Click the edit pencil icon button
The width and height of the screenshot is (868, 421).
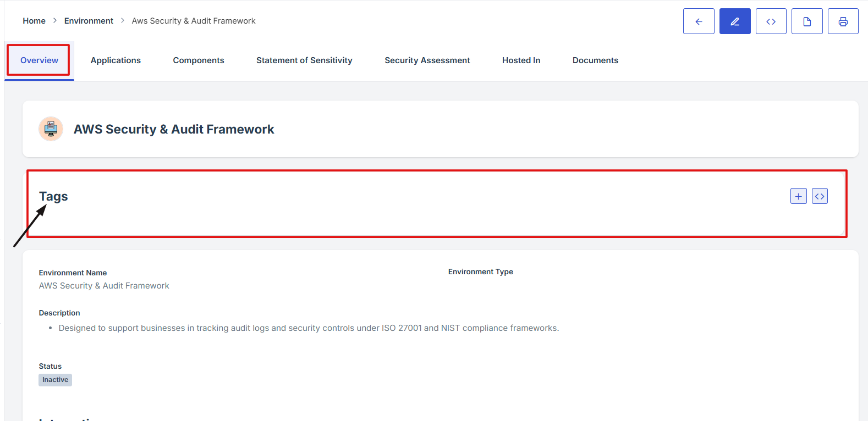[x=735, y=21]
